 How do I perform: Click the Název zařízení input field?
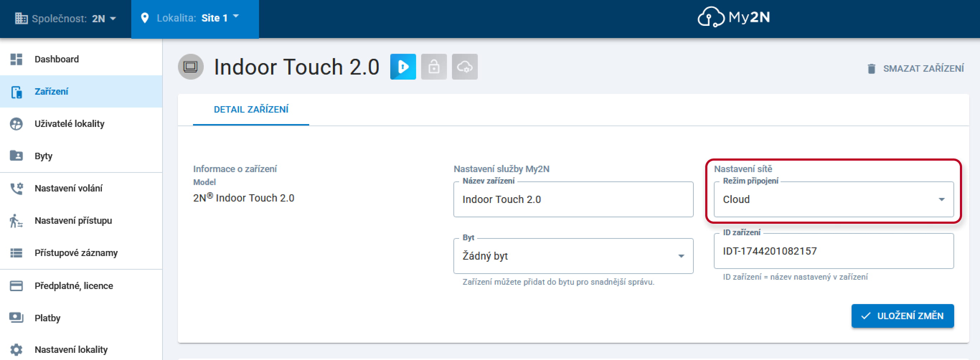pyautogui.click(x=573, y=200)
